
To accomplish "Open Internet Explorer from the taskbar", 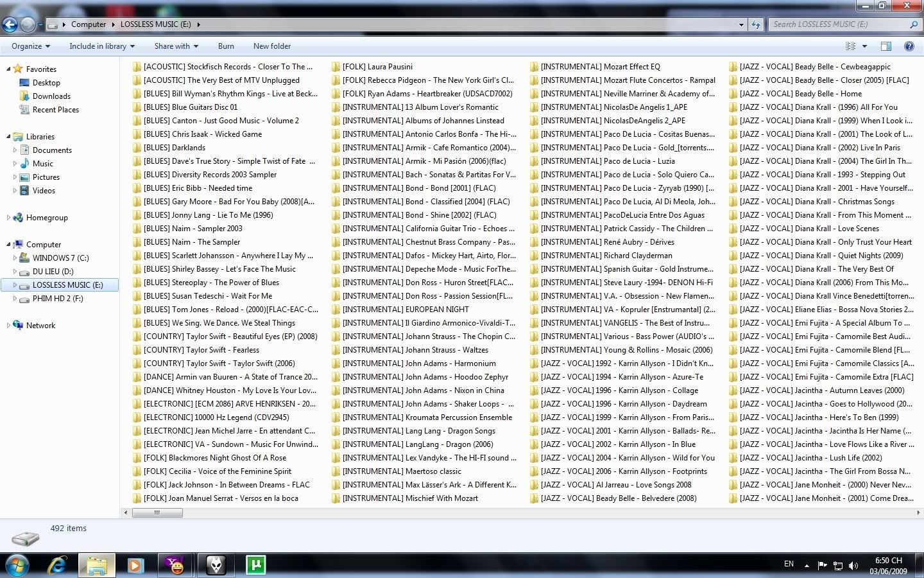I will coord(58,565).
